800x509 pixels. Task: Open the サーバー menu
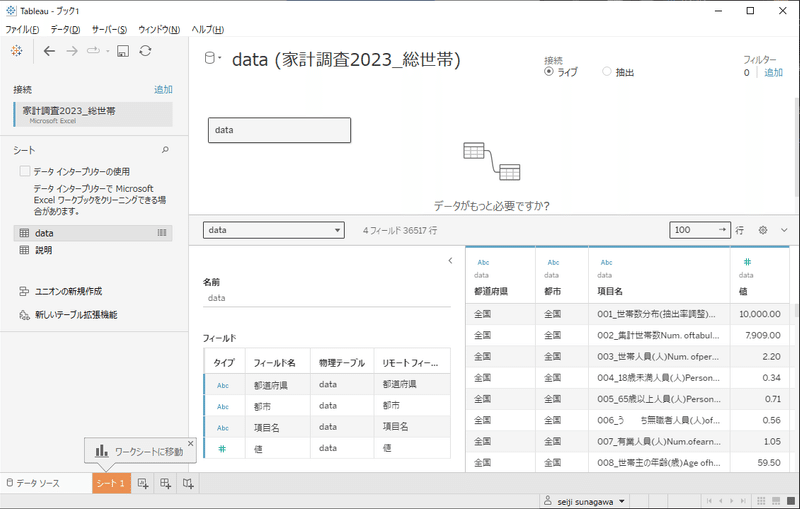point(109,30)
